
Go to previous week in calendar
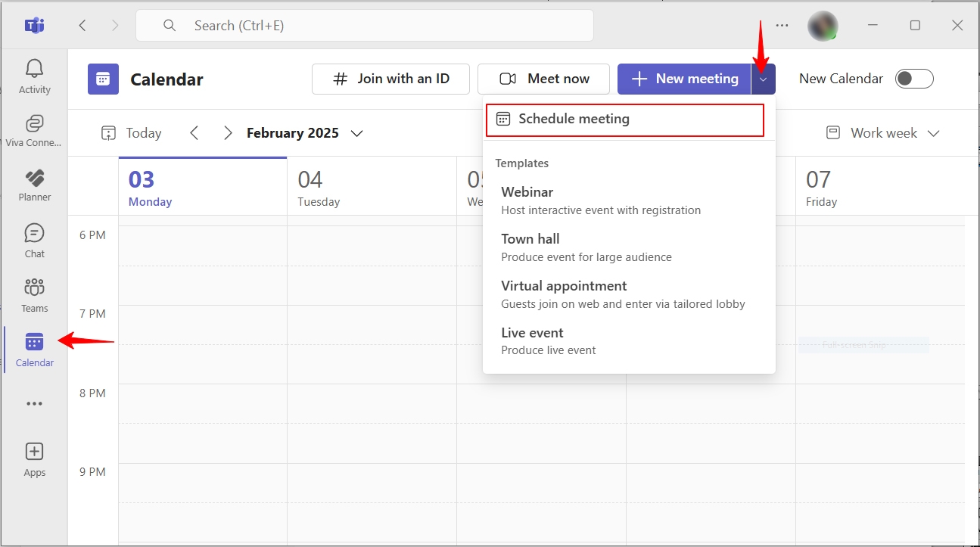pos(194,133)
